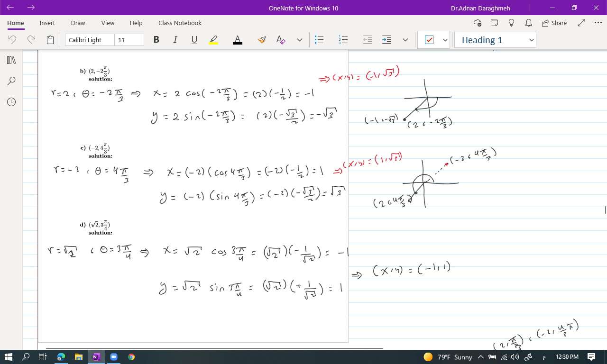
Task: Go back to the previous page
Action: click(10, 8)
